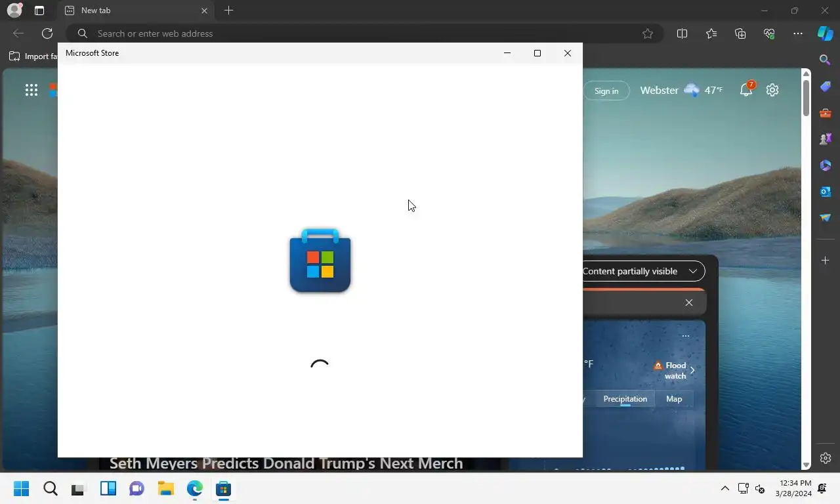Open Edge Settings and more menu
This screenshot has height=504, width=840.
coord(798,33)
